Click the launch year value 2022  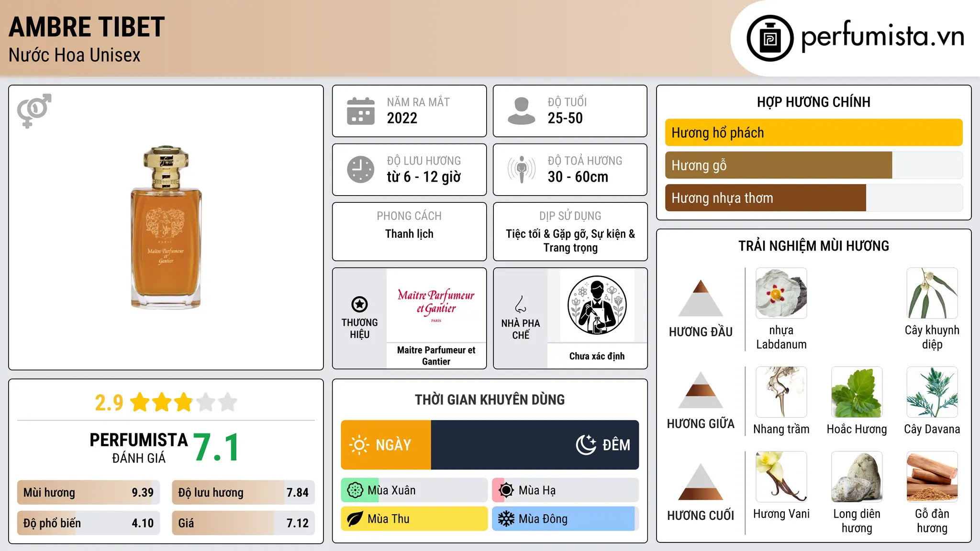point(402,118)
